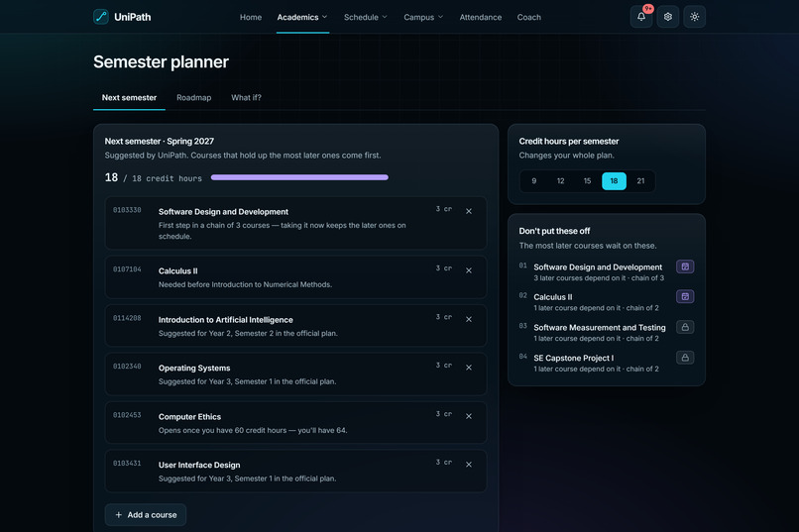The image size is (799, 532).
Task: Click the Next semester · Spring 2027 heading
Action: tap(159, 142)
